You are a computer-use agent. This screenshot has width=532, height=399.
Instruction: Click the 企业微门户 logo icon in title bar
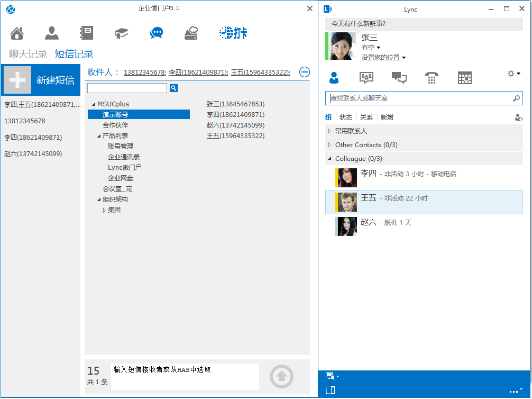(11, 9)
